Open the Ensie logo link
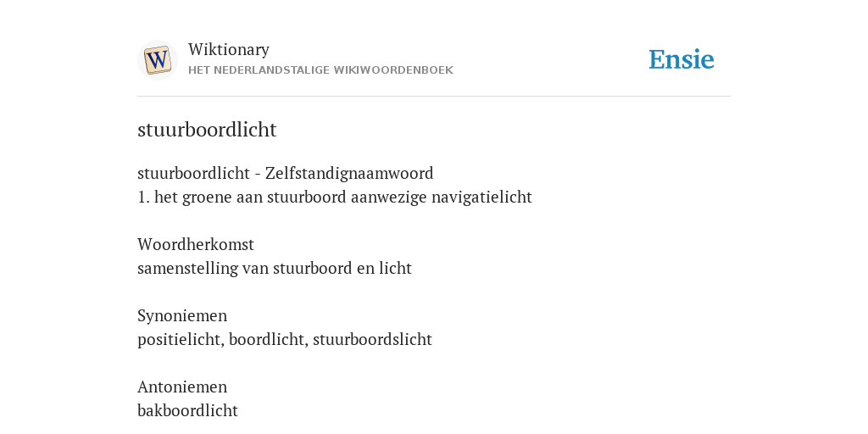Viewport: 868px width, 434px height. tap(682, 59)
